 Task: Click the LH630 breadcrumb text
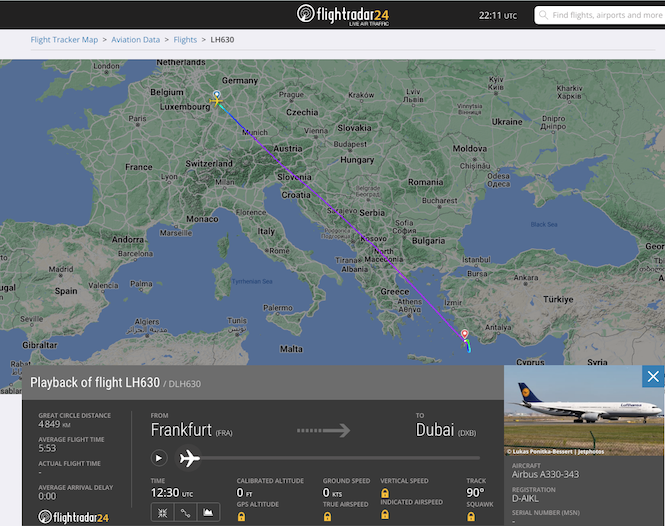coord(222,39)
